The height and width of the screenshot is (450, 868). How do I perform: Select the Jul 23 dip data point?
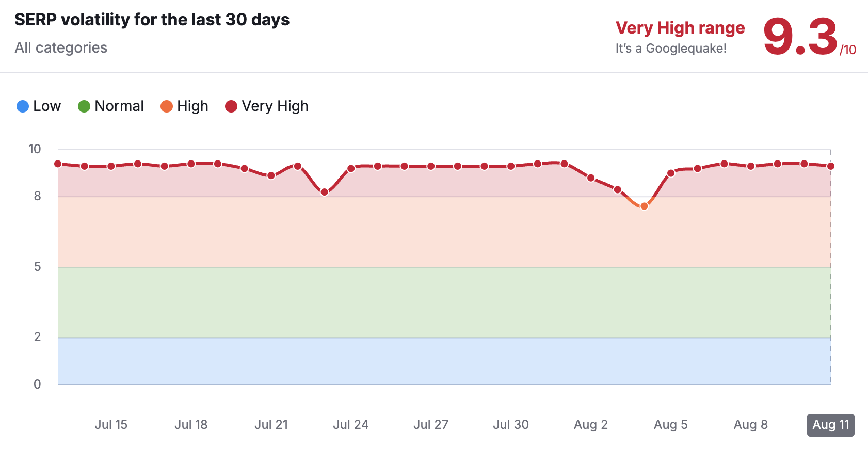tap(324, 192)
